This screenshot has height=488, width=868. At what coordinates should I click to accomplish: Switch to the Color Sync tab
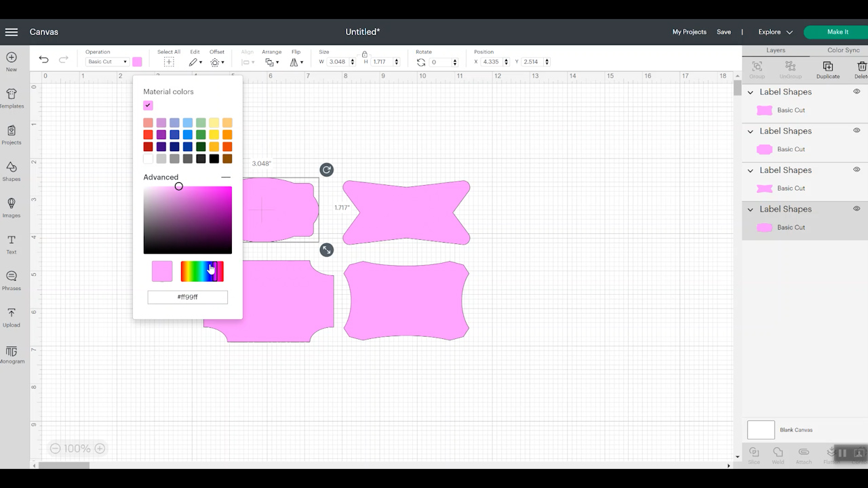click(x=844, y=50)
